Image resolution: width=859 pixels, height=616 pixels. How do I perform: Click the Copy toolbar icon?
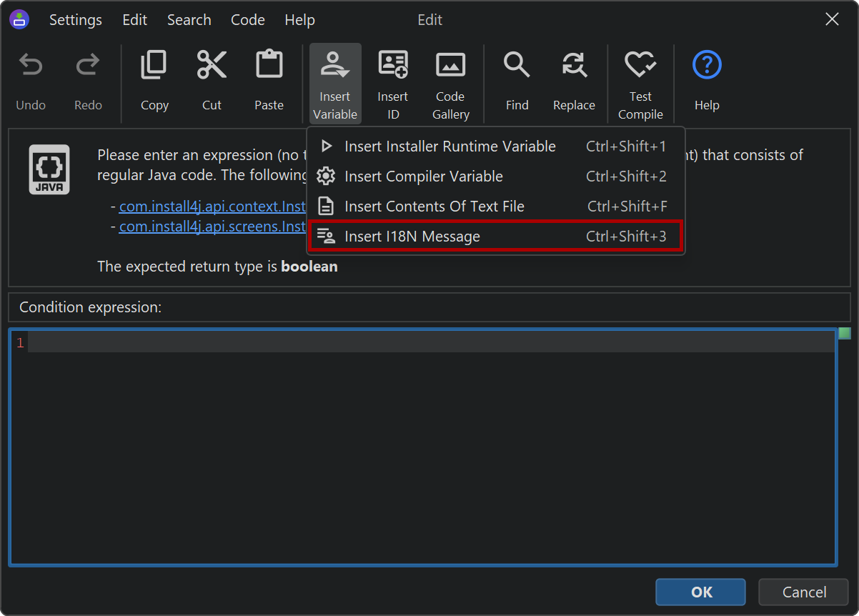154,66
